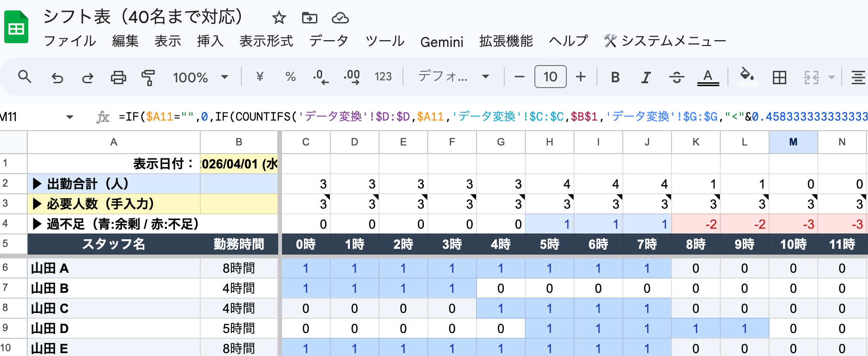Click the font size field
868x356 pixels.
(550, 77)
